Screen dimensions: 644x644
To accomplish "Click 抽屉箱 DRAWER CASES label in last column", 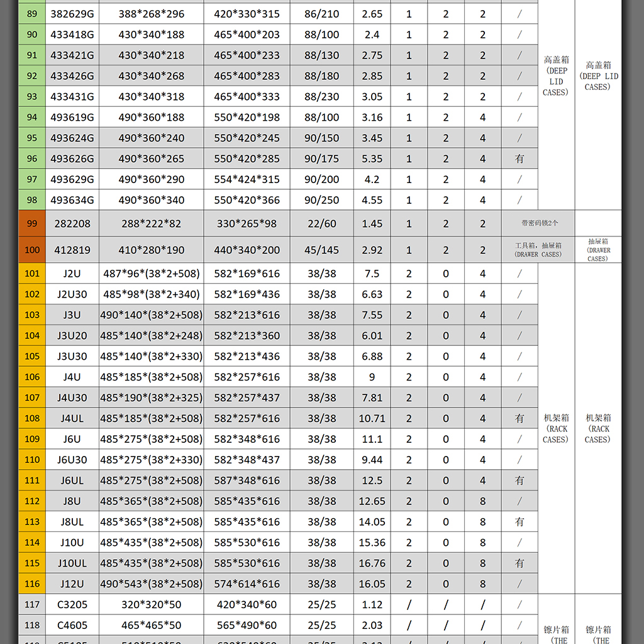I will (x=598, y=250).
